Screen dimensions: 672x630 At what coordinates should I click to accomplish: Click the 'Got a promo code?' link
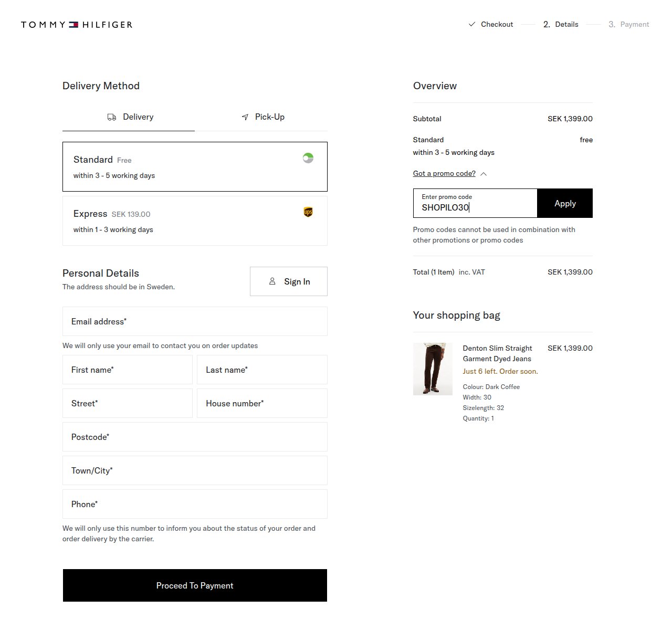444,174
